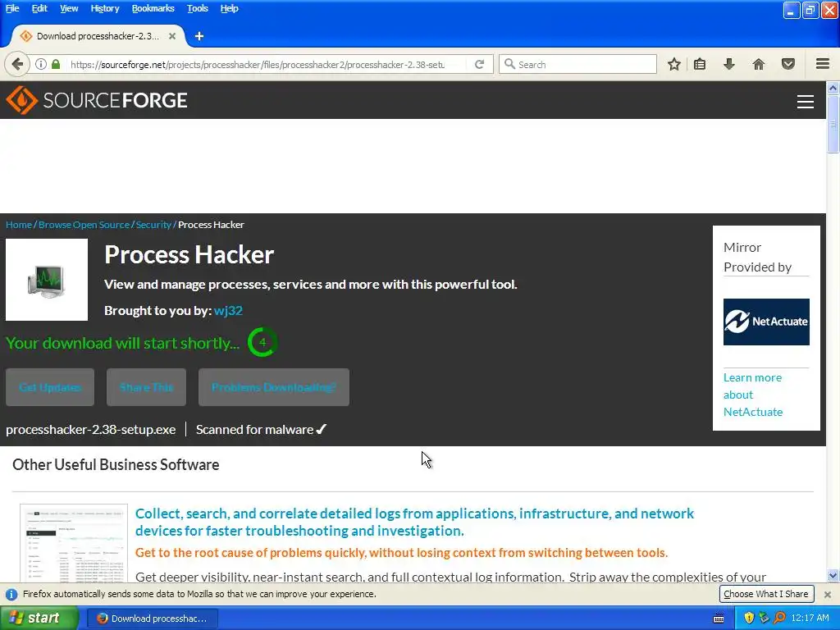Click the green padlock secure connection icon
The height and width of the screenshot is (630, 840).
click(56, 64)
